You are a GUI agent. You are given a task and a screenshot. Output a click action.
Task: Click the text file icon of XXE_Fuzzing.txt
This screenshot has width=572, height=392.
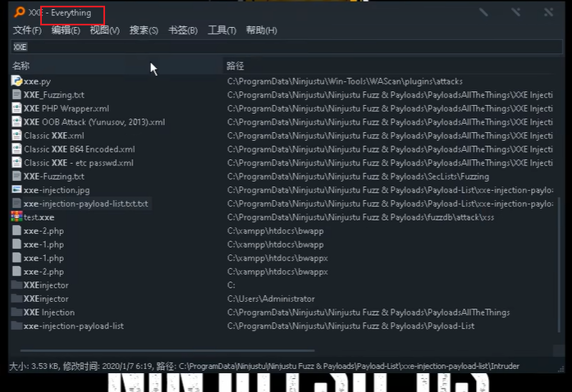pyautogui.click(x=16, y=95)
